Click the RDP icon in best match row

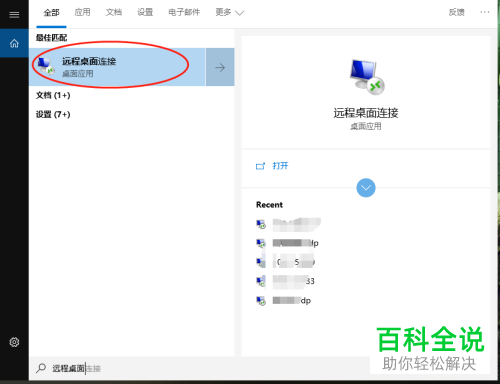pyautogui.click(x=45, y=66)
